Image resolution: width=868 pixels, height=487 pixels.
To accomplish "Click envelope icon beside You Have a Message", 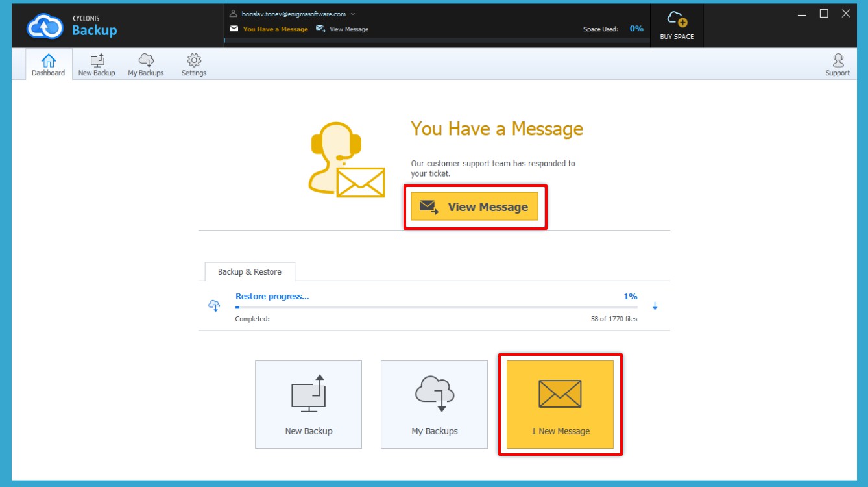I will click(234, 29).
